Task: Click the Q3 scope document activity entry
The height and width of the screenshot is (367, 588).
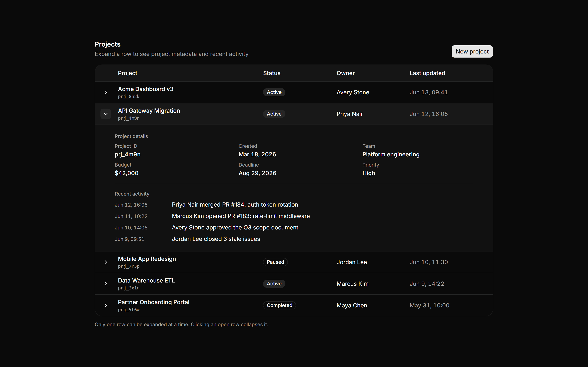Action: coord(235,227)
